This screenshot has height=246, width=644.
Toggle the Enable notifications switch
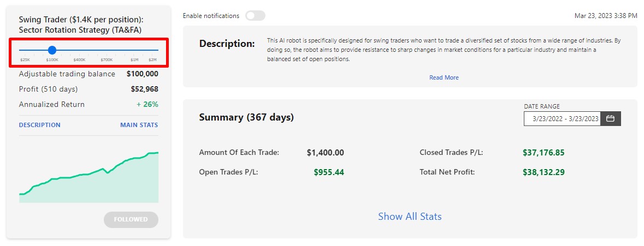(255, 16)
